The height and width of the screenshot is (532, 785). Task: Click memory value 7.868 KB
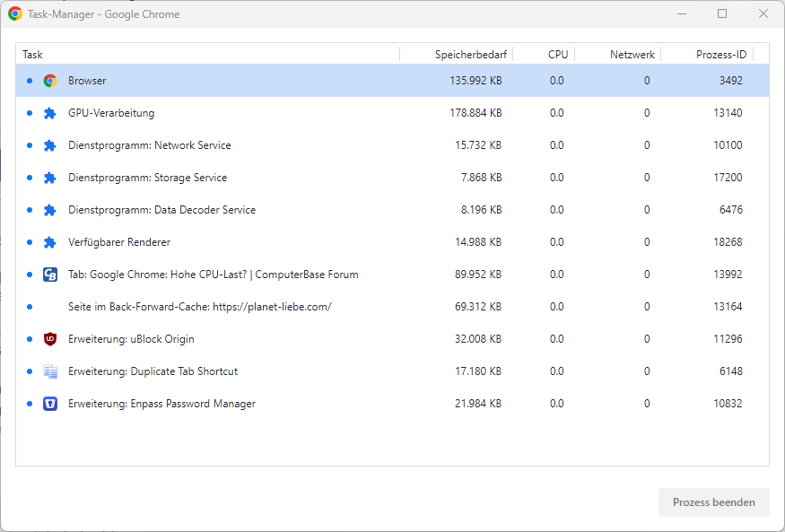(481, 178)
